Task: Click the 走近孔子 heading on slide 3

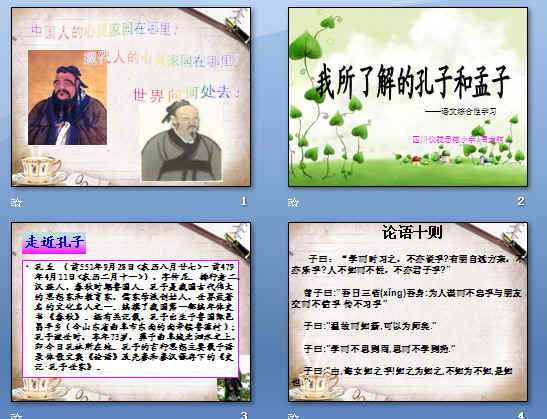Action: [54, 242]
